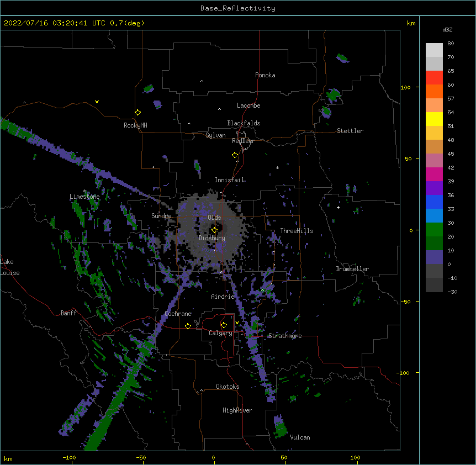Click the -30 value on the dBZ scale

pyautogui.click(x=452, y=292)
